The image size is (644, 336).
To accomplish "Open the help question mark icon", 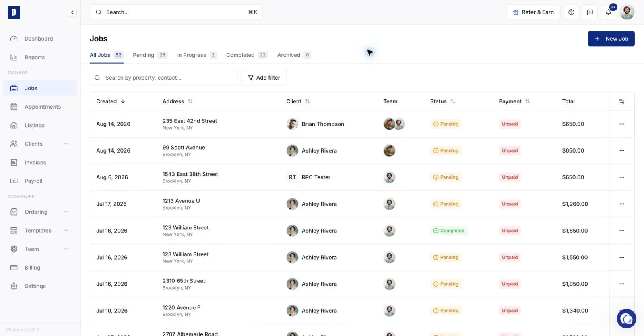I will click(571, 12).
